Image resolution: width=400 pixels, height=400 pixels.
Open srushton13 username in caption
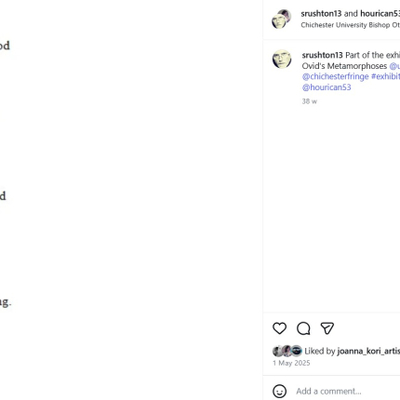tap(322, 55)
